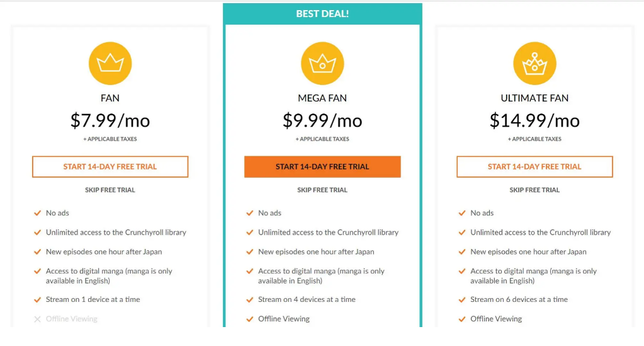Skip free trial under Fan plan
This screenshot has height=346, width=644.
point(110,190)
